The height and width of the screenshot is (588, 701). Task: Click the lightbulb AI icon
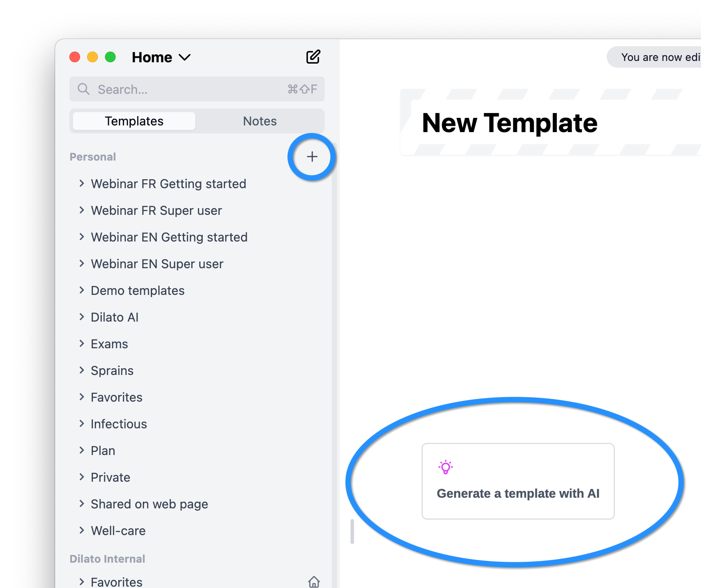pyautogui.click(x=445, y=467)
